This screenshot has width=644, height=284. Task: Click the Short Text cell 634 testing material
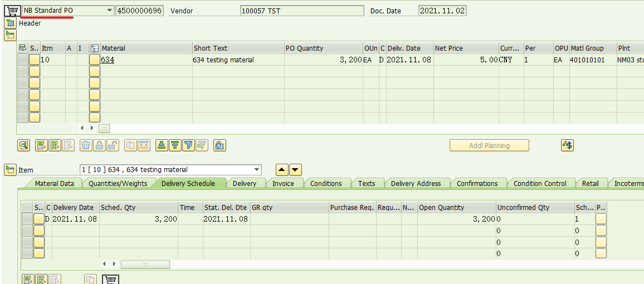click(238, 60)
